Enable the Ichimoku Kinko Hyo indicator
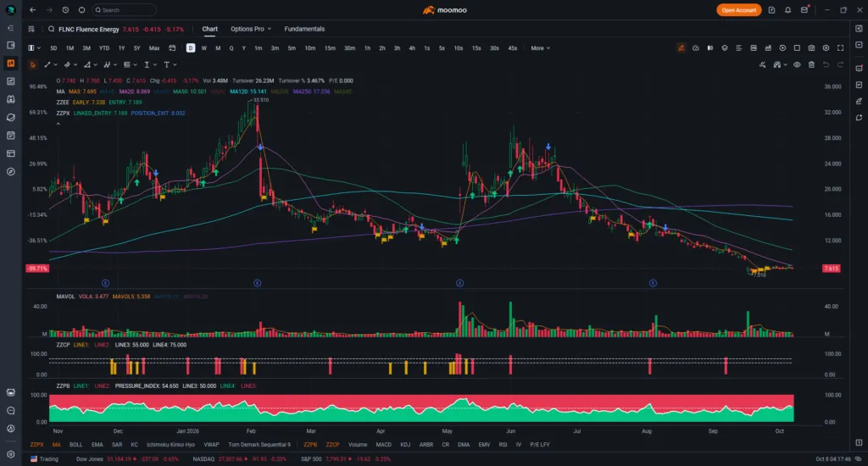This screenshot has width=868, height=466. pos(170,445)
